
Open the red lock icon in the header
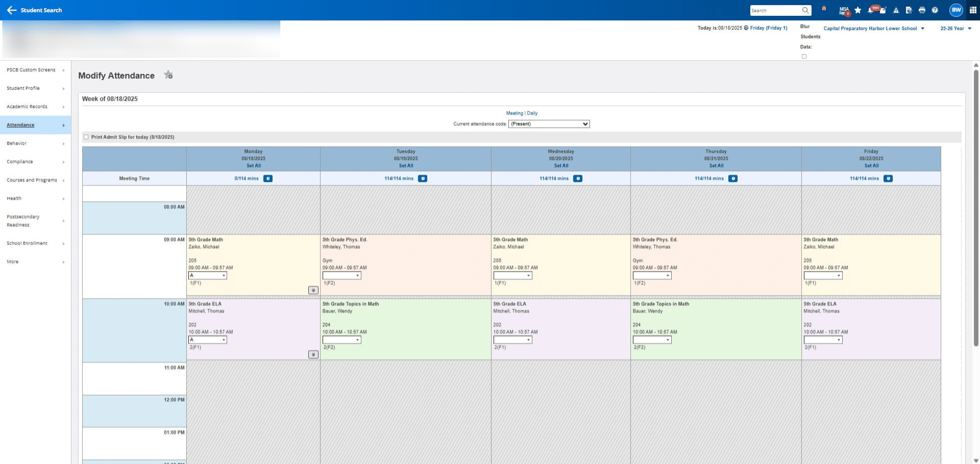824,9
